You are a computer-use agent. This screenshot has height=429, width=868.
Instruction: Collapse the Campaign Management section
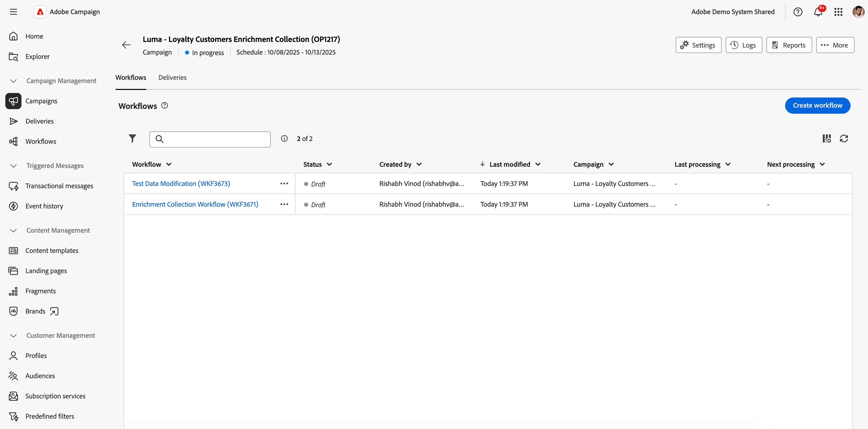tap(13, 81)
